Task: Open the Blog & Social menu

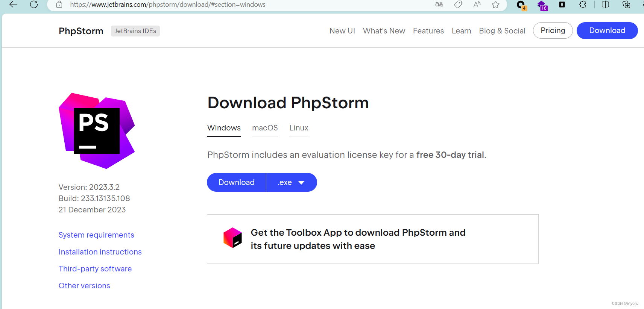Action: (502, 31)
